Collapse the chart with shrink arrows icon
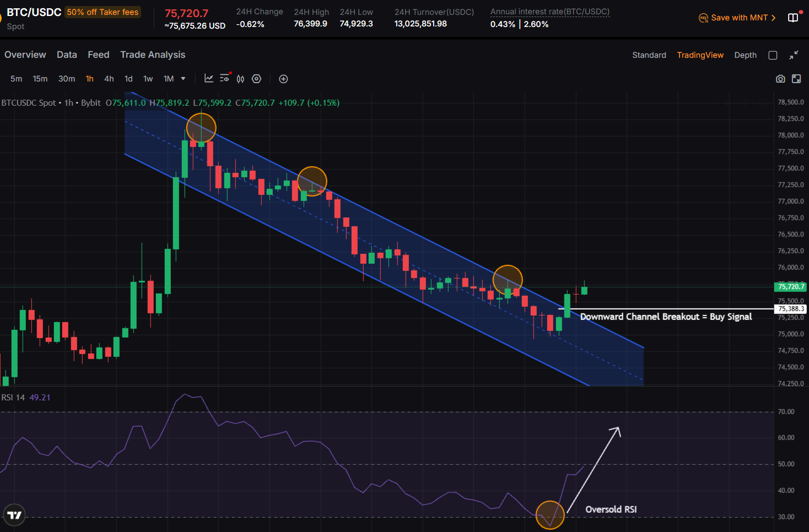Image resolution: width=809 pixels, height=532 pixels. 794,55
